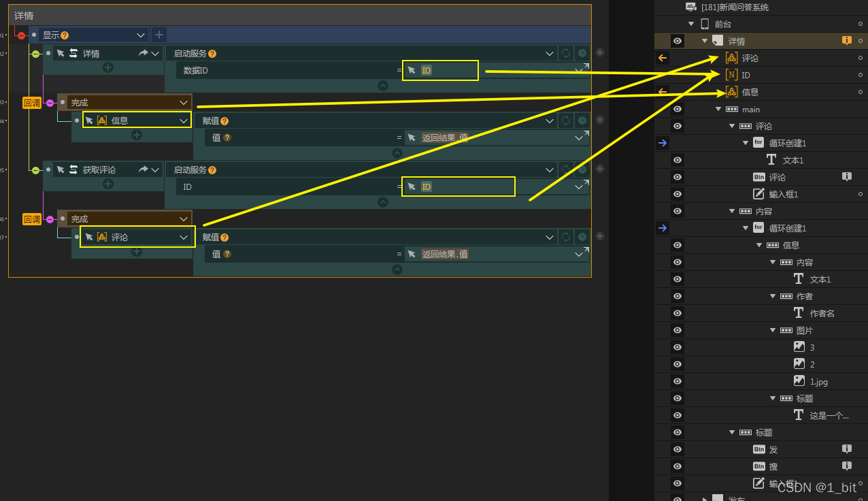Click the green node beside 详情 service
Image resolution: width=868 pixels, height=501 pixels.
point(35,54)
